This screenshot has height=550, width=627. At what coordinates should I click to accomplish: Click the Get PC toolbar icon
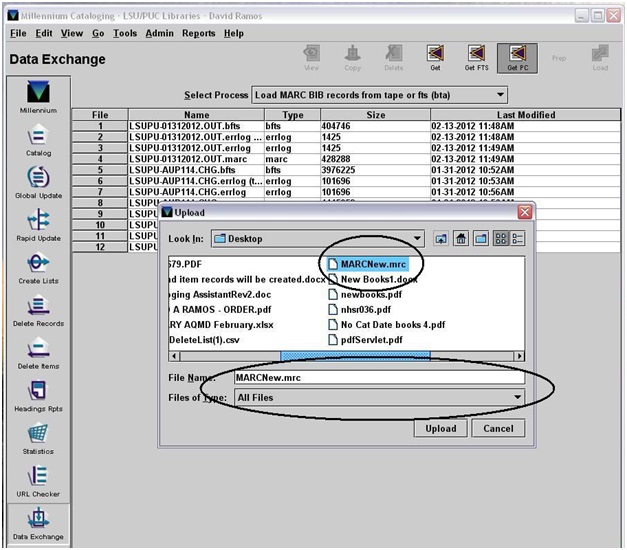pyautogui.click(x=517, y=55)
